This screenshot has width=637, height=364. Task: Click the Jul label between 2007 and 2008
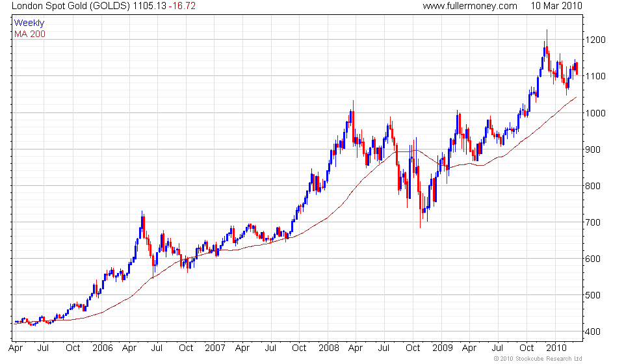pyautogui.click(x=270, y=348)
